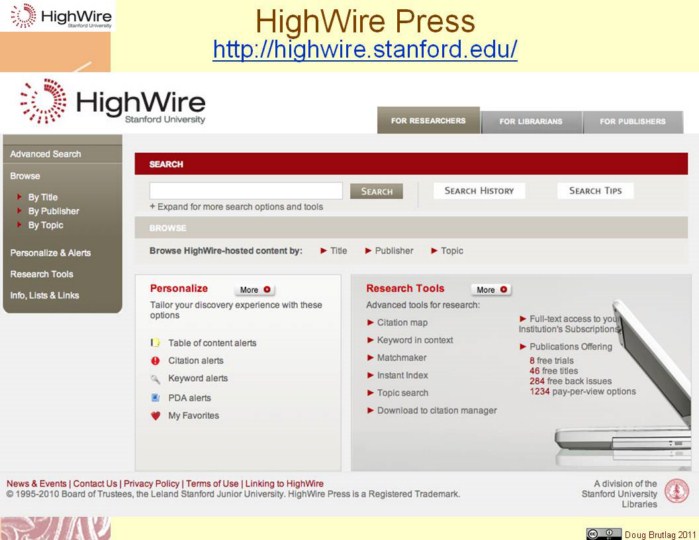Viewport: 699px width, 540px height.
Task: Select the For Researchers tab
Action: [x=428, y=121]
